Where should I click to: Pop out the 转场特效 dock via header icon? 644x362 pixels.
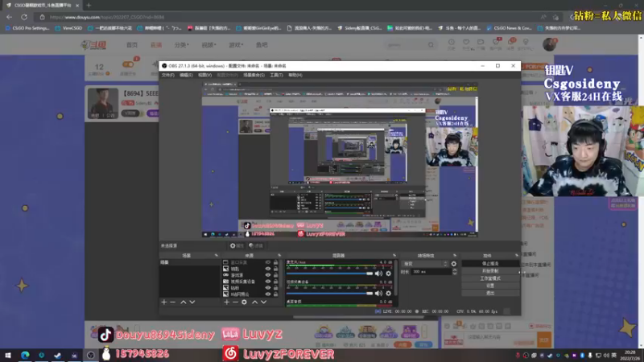(x=454, y=255)
